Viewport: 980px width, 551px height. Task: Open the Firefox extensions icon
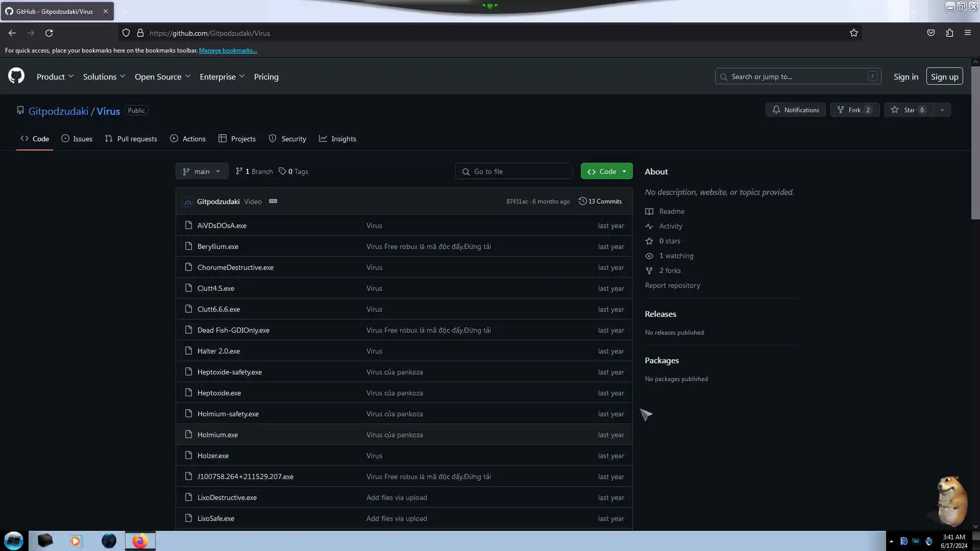(949, 33)
